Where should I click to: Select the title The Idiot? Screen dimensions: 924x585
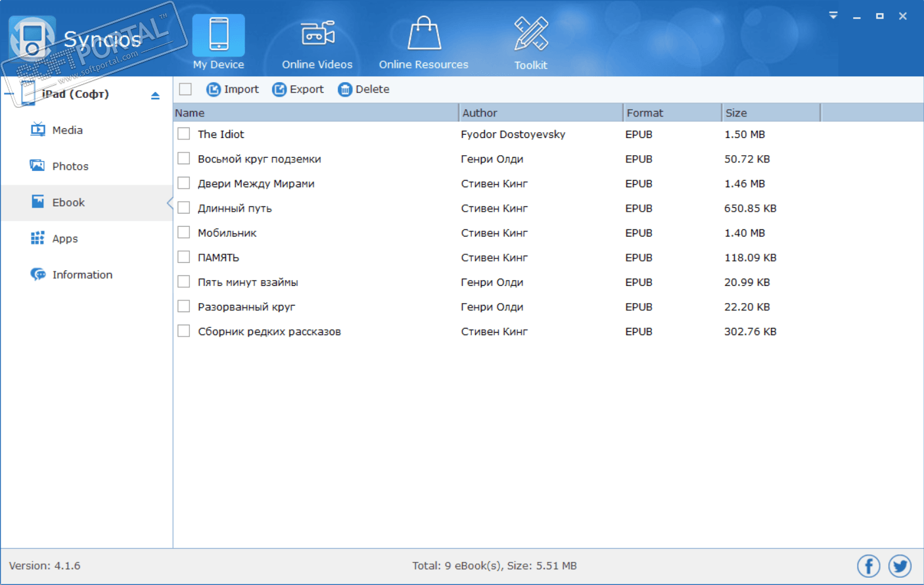tap(221, 134)
